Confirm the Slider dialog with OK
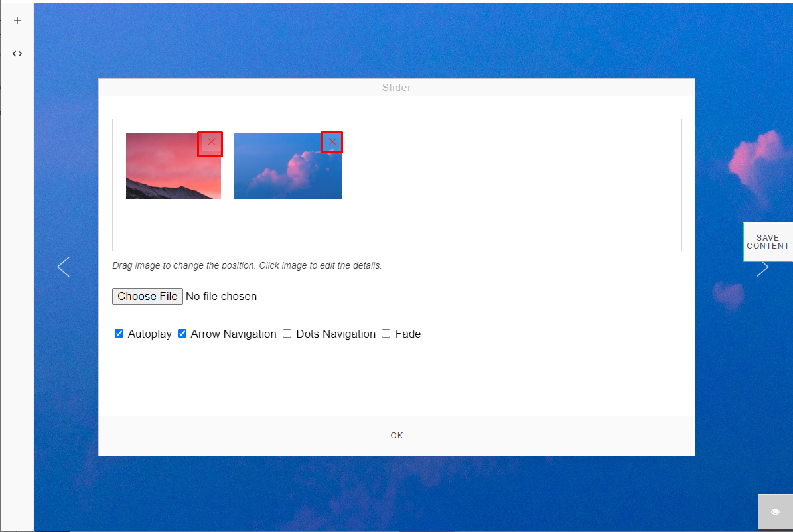793x532 pixels. pyautogui.click(x=397, y=435)
